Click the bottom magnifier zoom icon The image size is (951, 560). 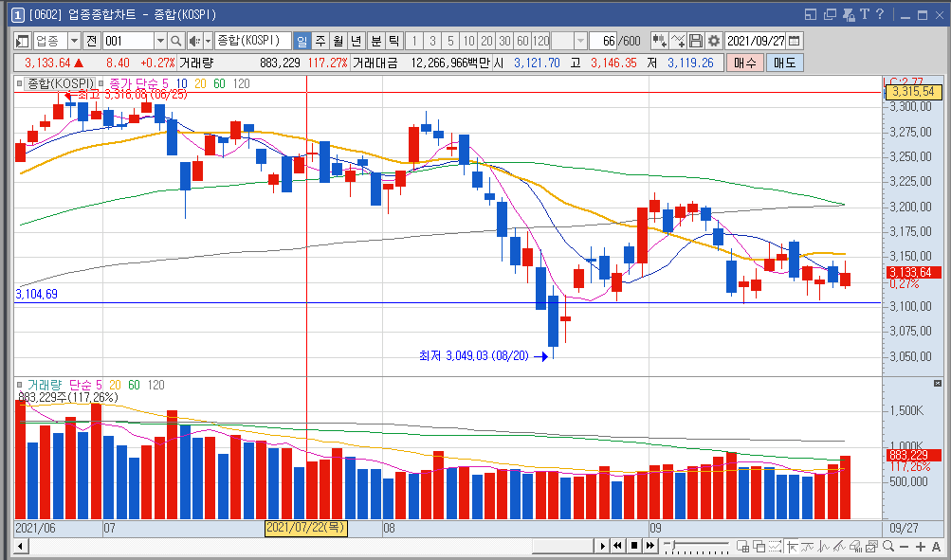tap(888, 546)
